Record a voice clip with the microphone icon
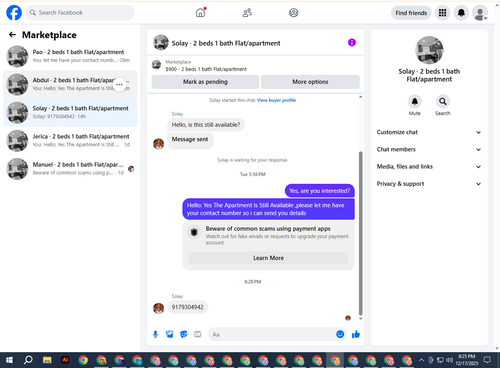 [155, 334]
